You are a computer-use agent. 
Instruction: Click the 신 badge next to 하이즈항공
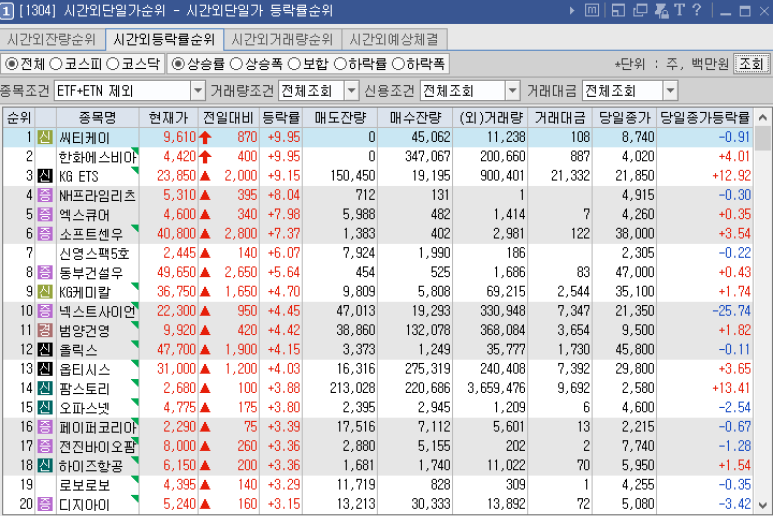(45, 465)
